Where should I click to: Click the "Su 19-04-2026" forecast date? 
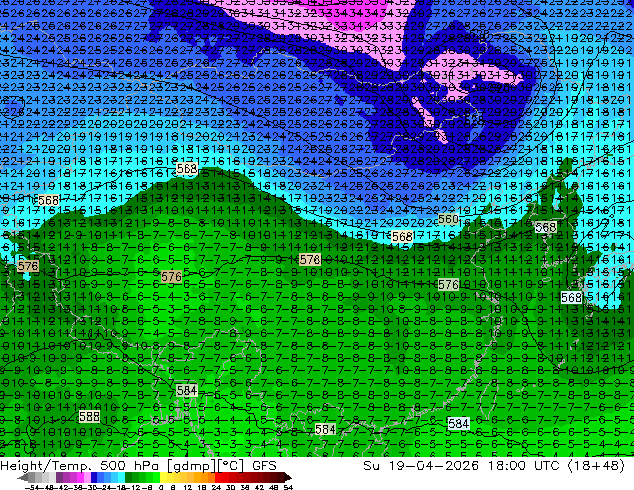(422, 466)
